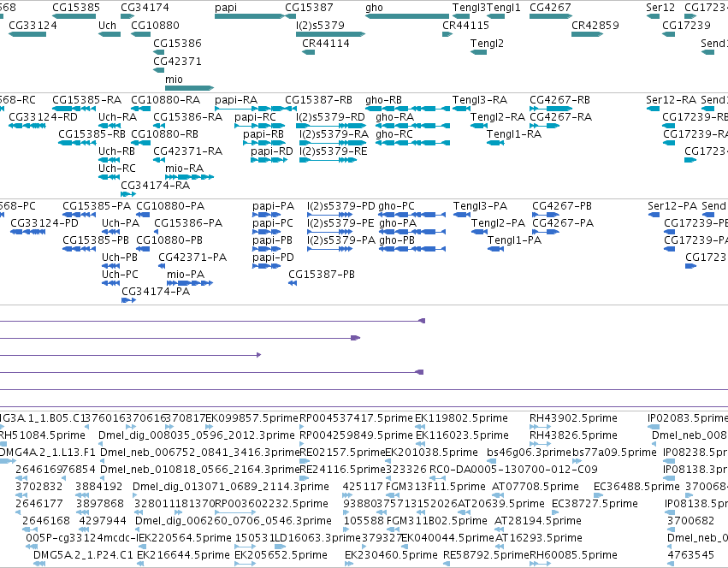Select the CG15386 gene label
The height and width of the screenshot is (568, 728).
[x=177, y=43]
